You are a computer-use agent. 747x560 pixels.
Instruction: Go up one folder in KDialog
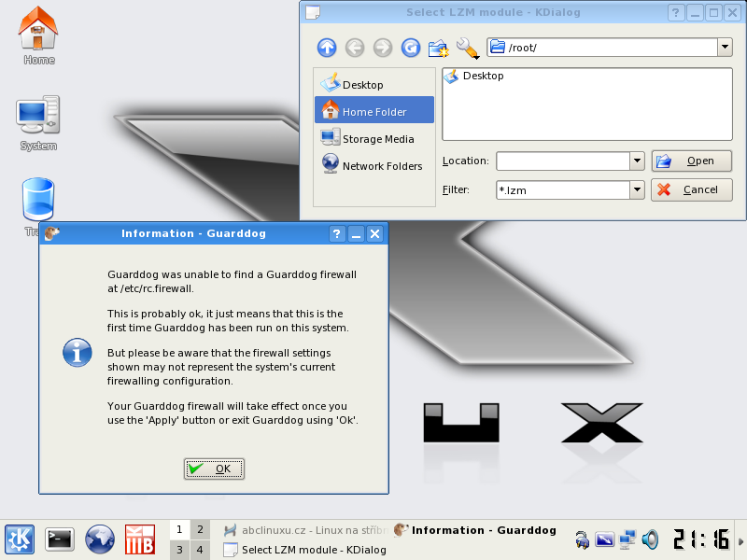327,48
